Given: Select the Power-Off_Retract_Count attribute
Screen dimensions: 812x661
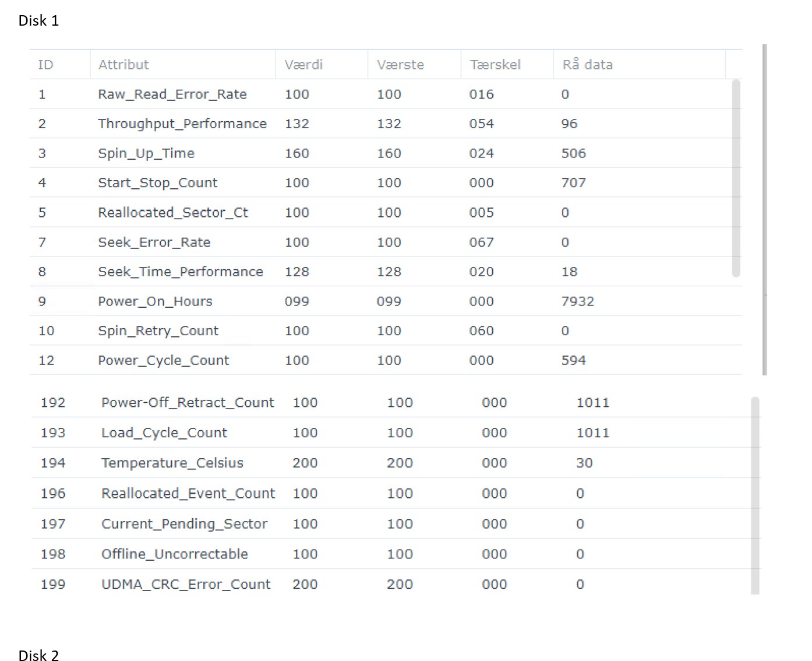Looking at the screenshot, I should (188, 403).
